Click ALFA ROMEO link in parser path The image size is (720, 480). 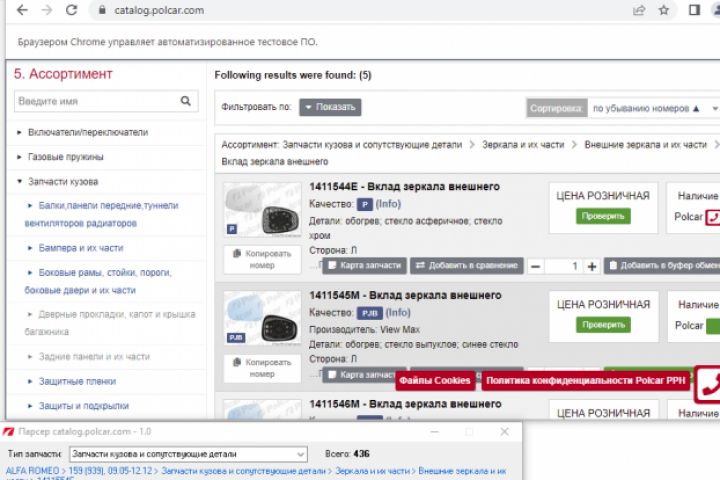(x=32, y=471)
